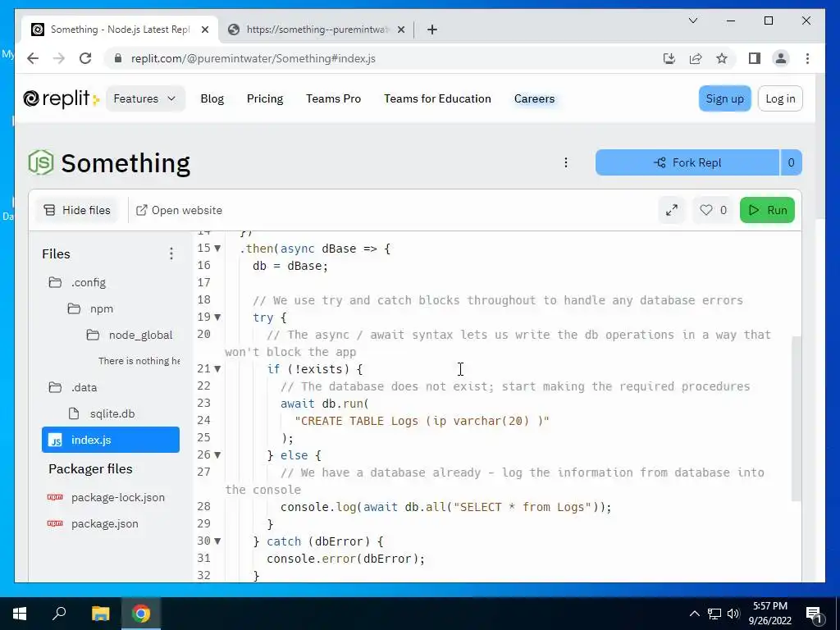
Task: Open the volume tray icon
Action: pos(733,614)
